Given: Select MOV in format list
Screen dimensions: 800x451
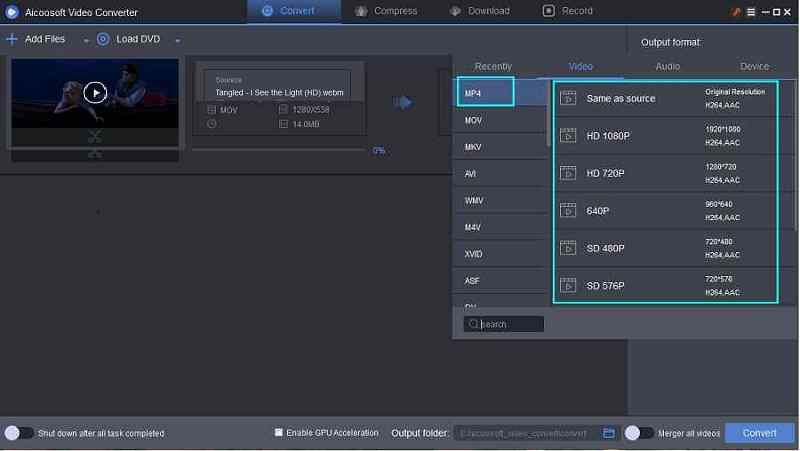Looking at the screenshot, I should click(x=499, y=120).
